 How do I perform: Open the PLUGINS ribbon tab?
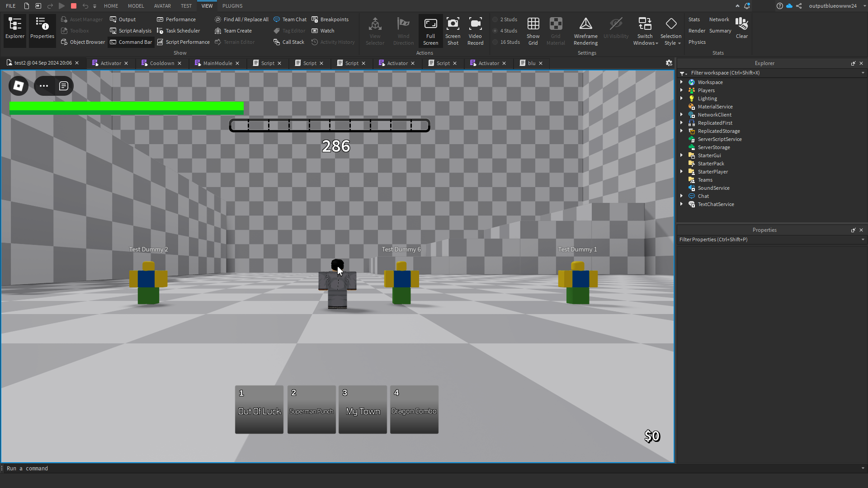[x=232, y=6]
